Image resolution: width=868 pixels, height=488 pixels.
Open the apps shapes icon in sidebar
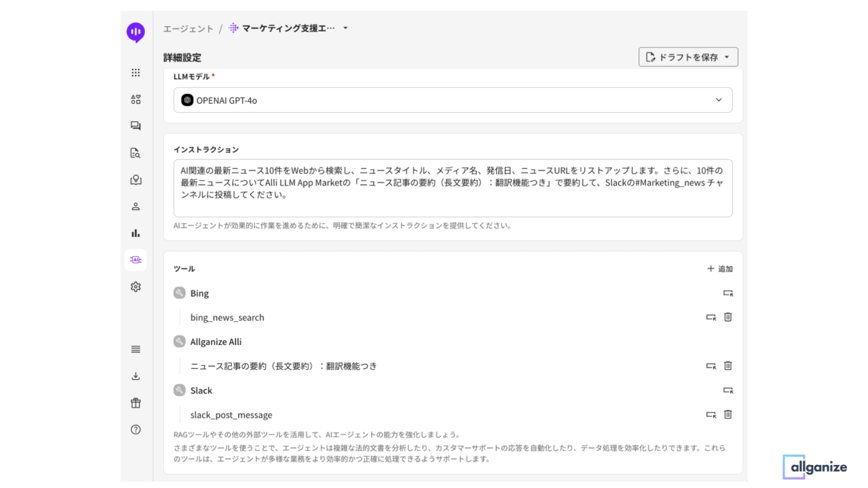[135, 99]
